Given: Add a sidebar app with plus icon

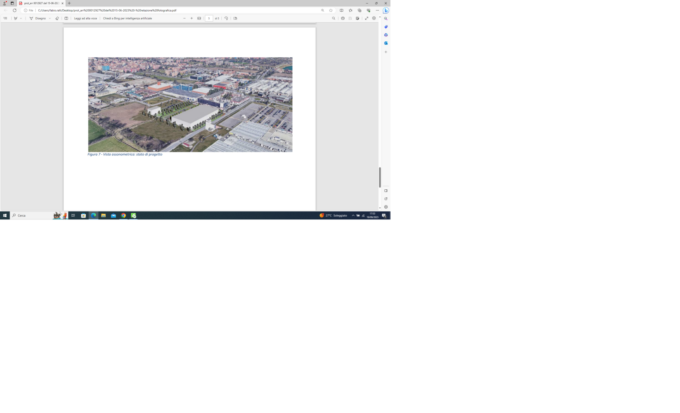Looking at the screenshot, I should click(x=386, y=52).
